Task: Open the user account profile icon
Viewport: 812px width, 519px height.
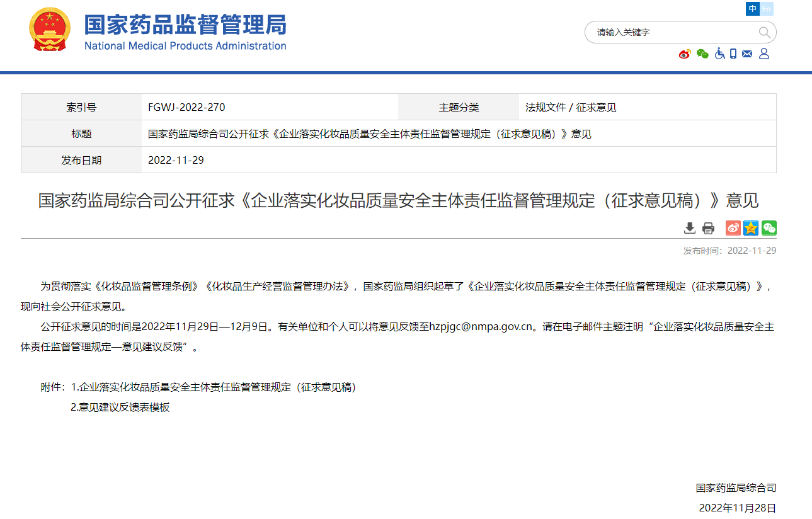Action: (764, 54)
